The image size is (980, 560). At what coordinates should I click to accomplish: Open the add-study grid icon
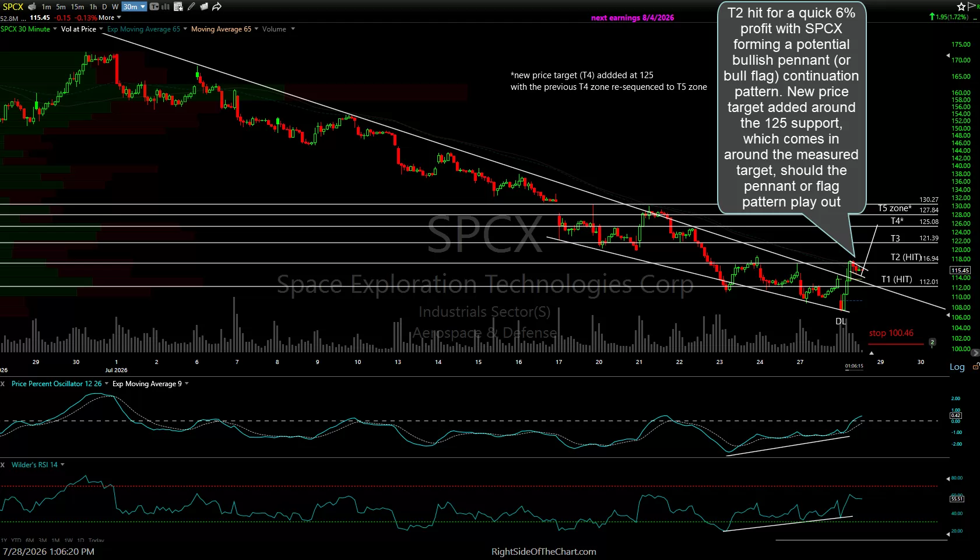[x=178, y=6]
